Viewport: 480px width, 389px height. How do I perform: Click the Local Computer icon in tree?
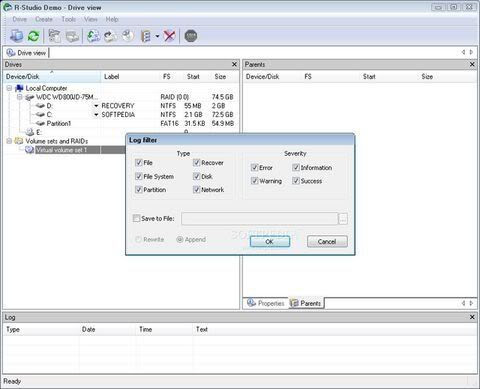20,88
